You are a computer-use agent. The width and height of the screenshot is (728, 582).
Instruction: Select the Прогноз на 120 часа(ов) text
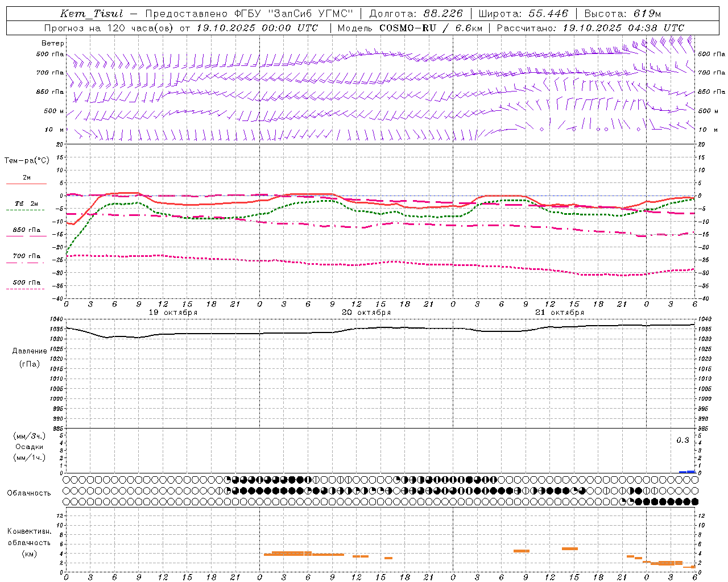click(x=110, y=28)
